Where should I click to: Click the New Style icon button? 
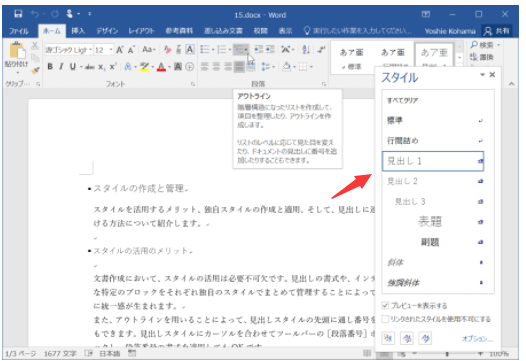click(388, 338)
